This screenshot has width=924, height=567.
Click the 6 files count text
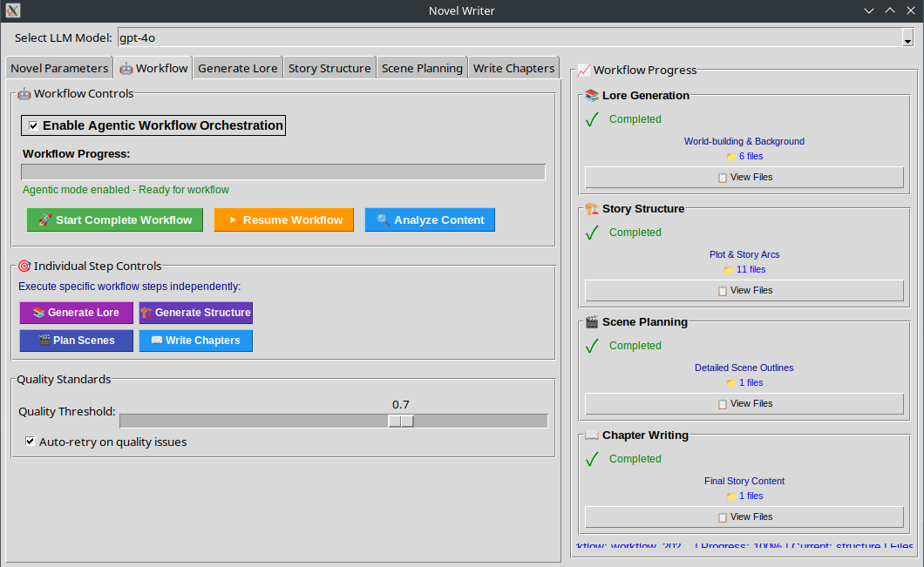click(x=751, y=157)
